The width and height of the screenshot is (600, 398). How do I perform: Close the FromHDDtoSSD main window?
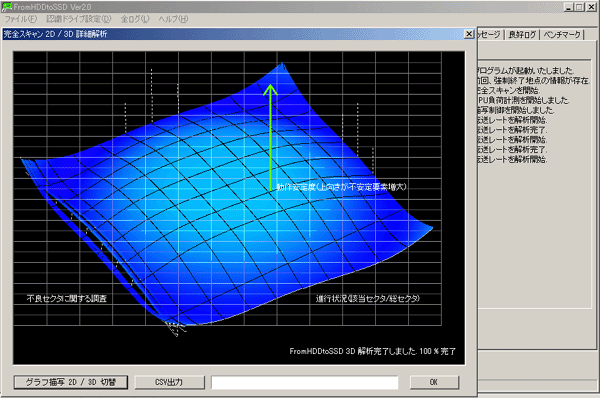(x=591, y=7)
